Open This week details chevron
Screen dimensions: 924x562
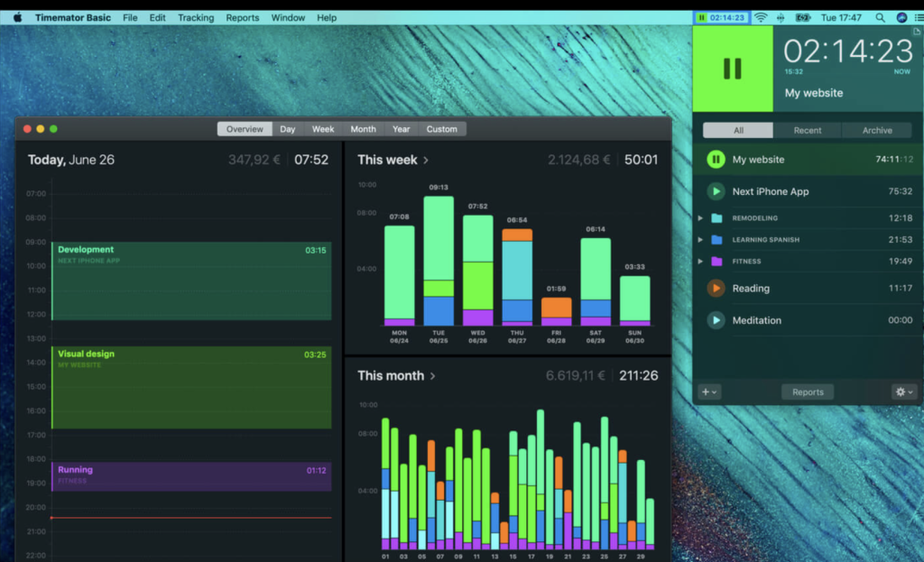coord(426,161)
